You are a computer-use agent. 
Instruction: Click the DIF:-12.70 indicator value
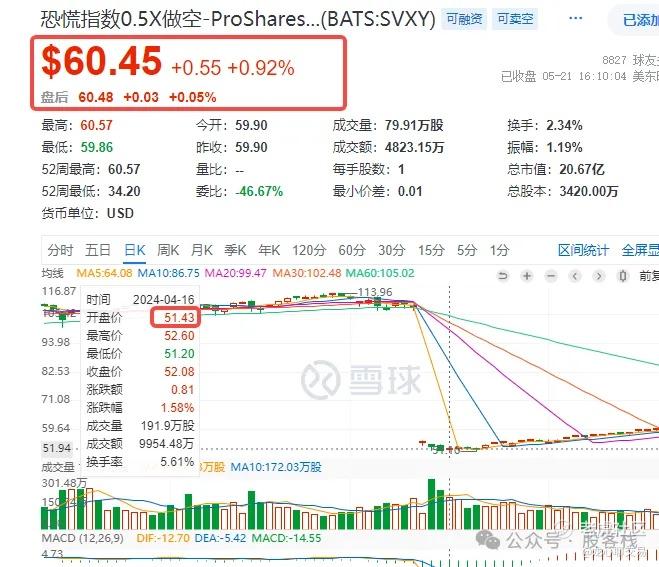point(163,538)
